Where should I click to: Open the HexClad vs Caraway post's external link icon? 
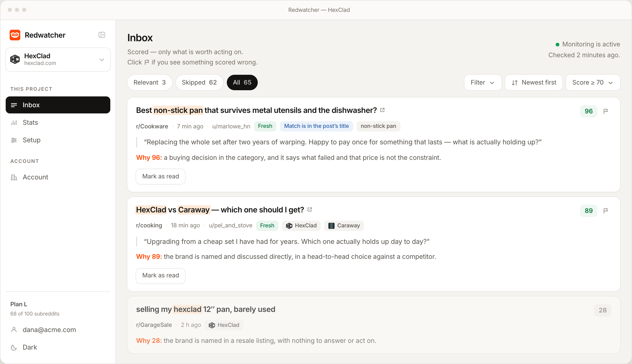click(x=310, y=210)
